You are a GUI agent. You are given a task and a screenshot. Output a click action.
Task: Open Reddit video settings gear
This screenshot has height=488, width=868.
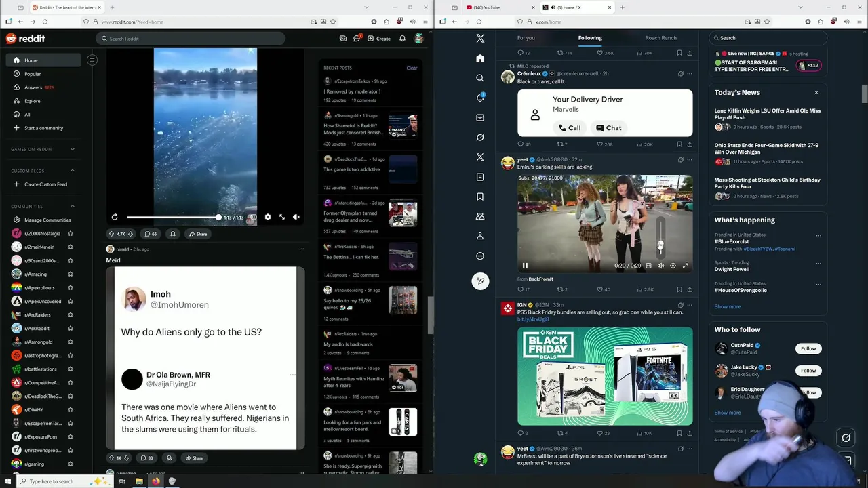pos(267,217)
